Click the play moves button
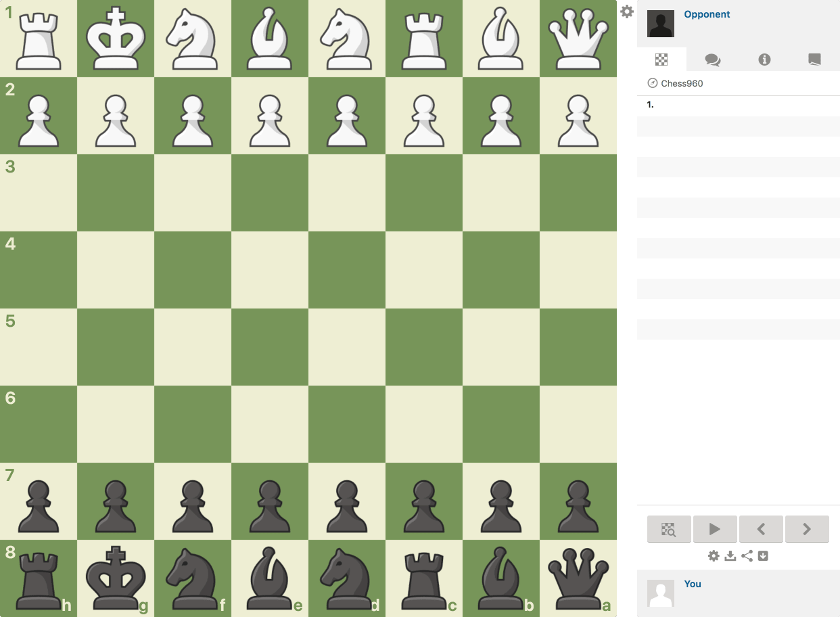The width and height of the screenshot is (840, 617). coord(715,529)
